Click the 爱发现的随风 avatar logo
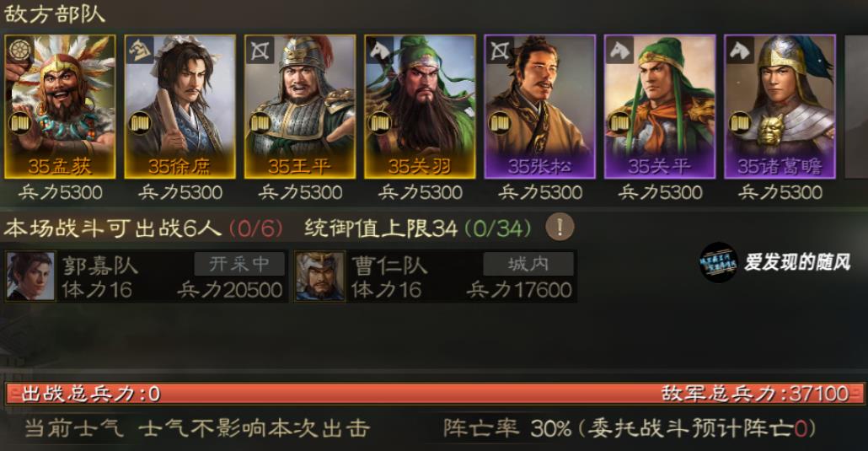Screen dimensions: 868x451 tap(719, 263)
